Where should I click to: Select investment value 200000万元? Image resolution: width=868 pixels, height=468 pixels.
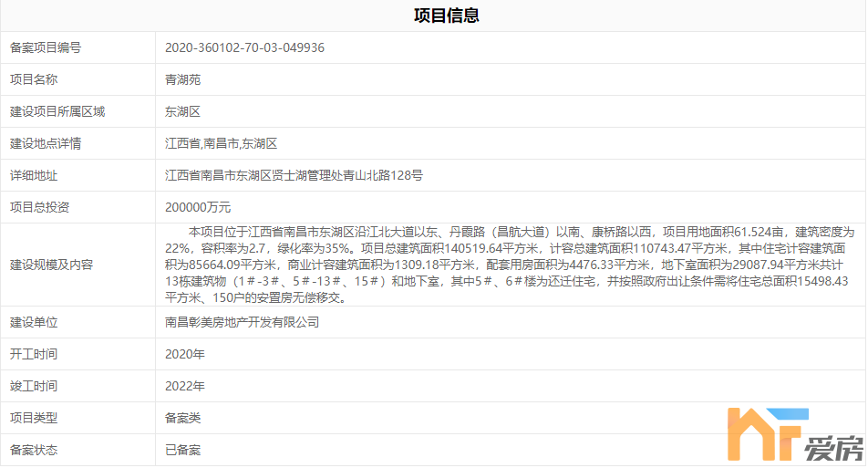pyautogui.click(x=198, y=208)
